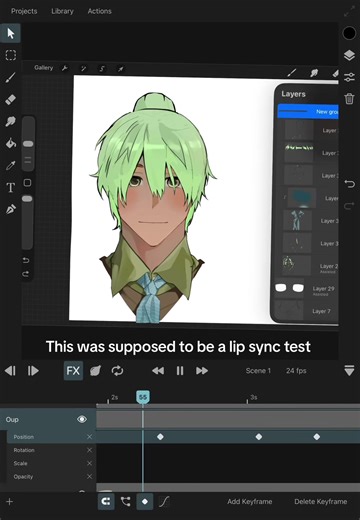This screenshot has width=360, height=520.
Task: Click the fast-forward button
Action: click(x=202, y=371)
